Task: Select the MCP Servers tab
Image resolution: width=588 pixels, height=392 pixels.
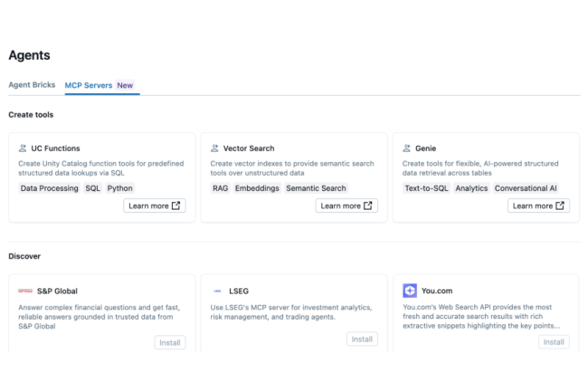Action: pos(89,85)
